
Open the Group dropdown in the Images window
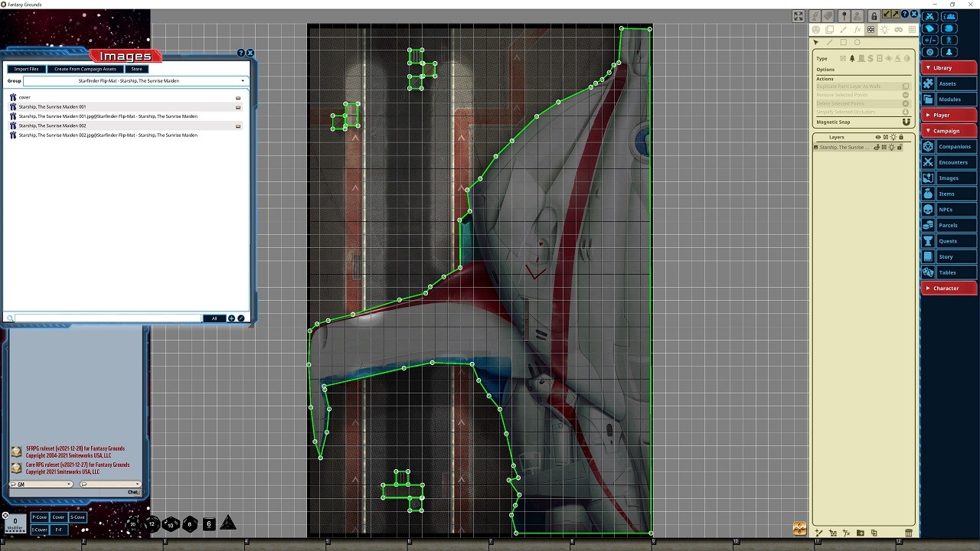pos(243,80)
